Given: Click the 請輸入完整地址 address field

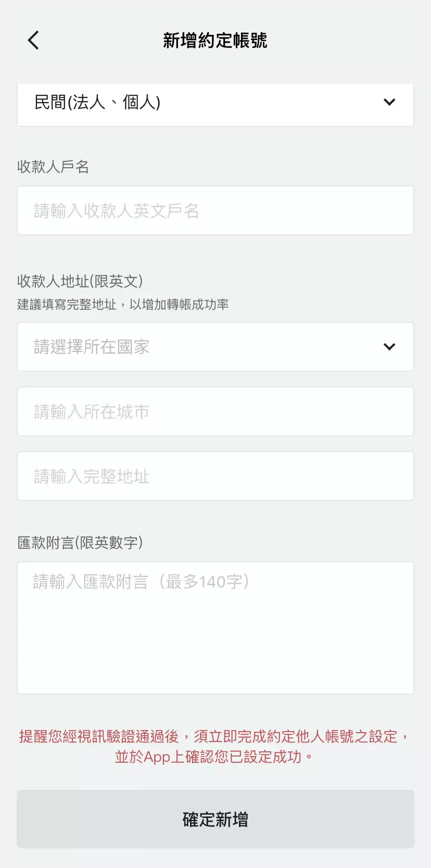Looking at the screenshot, I should 215,476.
